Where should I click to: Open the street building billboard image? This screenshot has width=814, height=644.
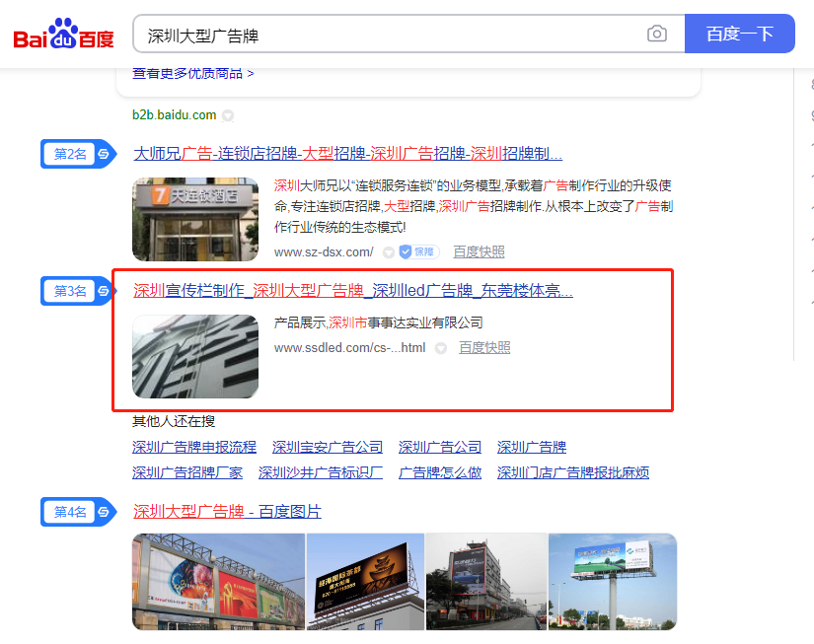486,582
